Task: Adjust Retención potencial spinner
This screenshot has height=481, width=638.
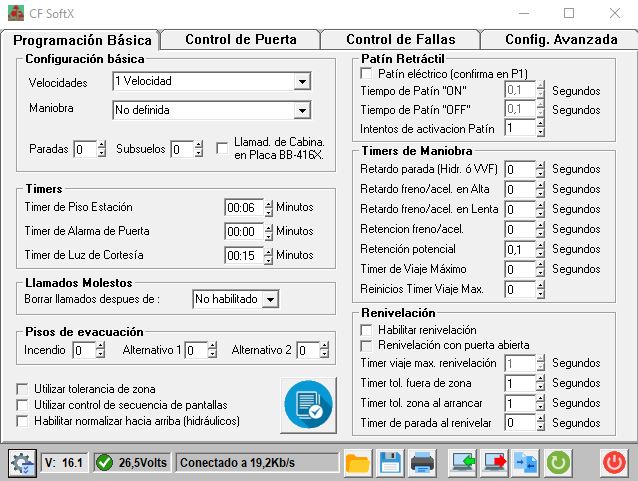Action: [540, 249]
